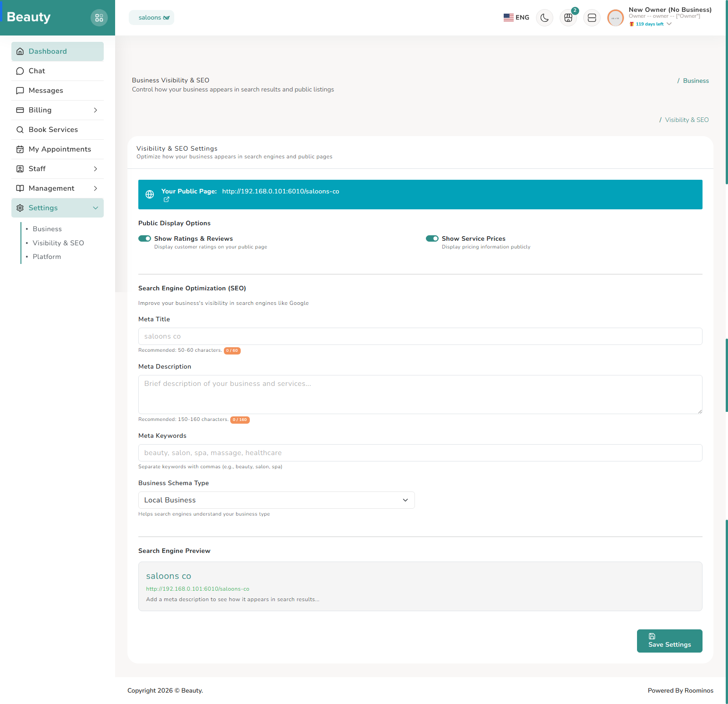Select Visibility & SEO in the sidebar
This screenshot has width=728, height=704.
click(x=58, y=243)
